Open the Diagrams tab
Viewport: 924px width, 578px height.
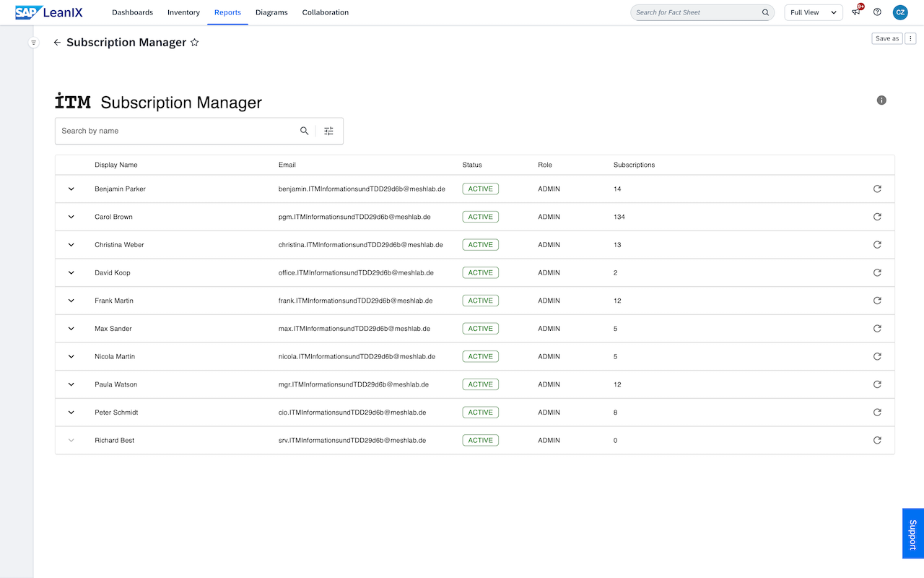tap(271, 12)
